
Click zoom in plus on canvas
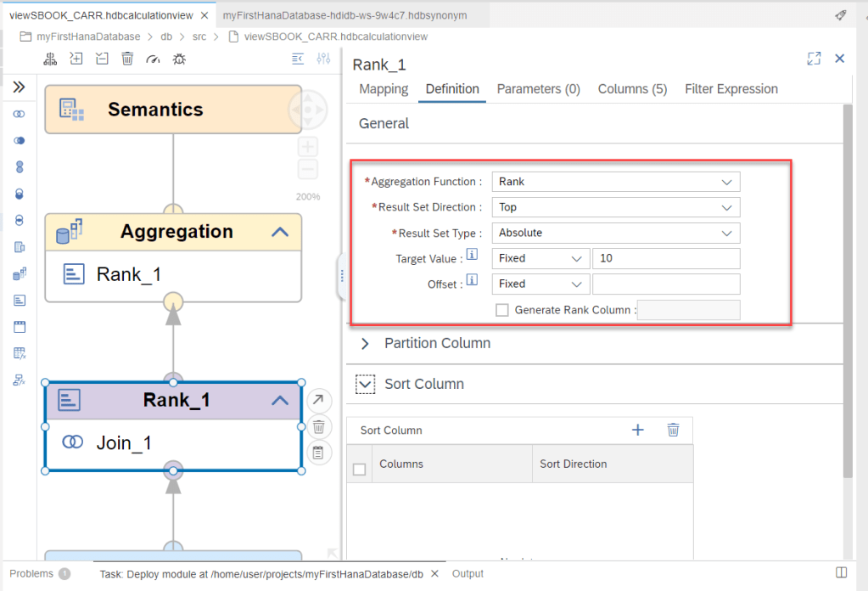tap(308, 146)
